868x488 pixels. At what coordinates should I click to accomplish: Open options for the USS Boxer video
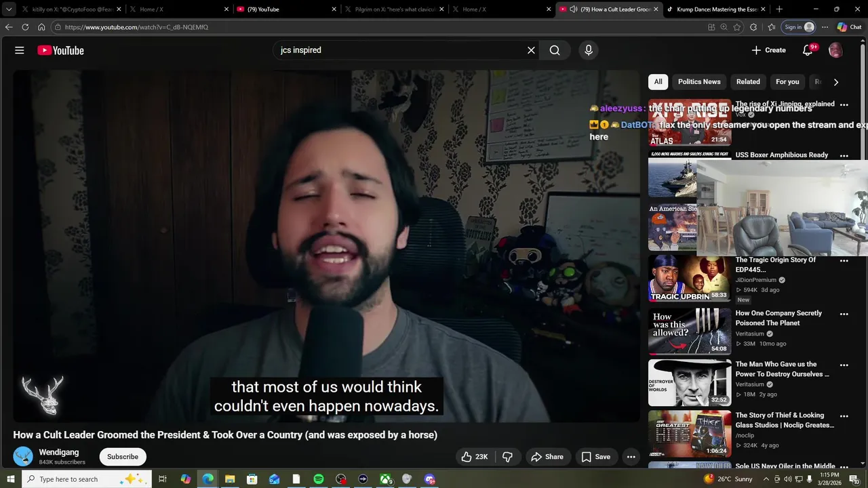(844, 156)
